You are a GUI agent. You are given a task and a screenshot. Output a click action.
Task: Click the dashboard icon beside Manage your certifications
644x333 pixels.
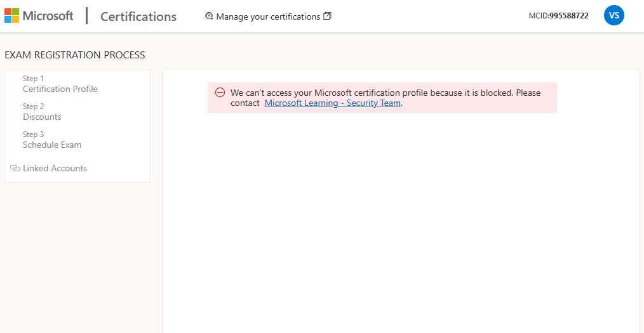(x=209, y=16)
